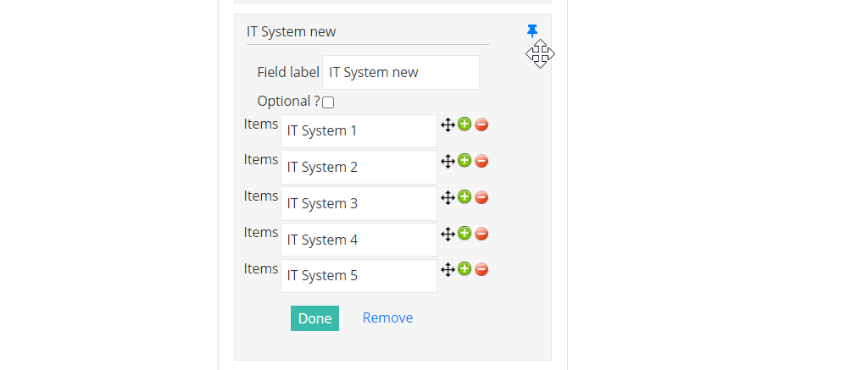Click the move handle for IT System 4
The image size is (868, 370).
[x=448, y=234]
